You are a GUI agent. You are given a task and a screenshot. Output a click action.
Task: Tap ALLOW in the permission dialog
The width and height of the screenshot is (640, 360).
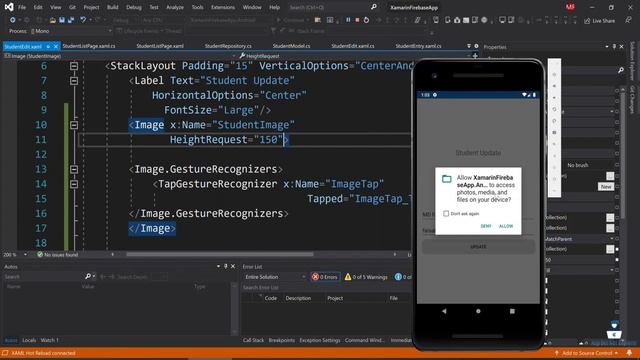[506, 226]
